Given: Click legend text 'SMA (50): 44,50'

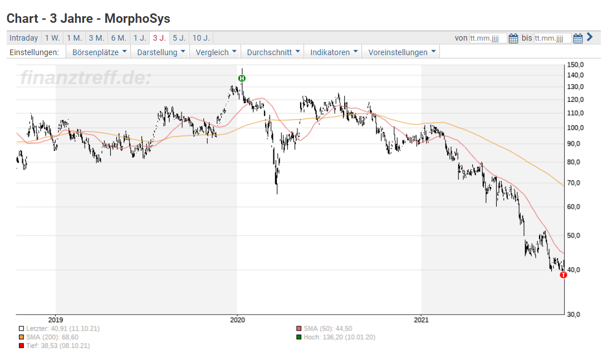Looking at the screenshot, I should (x=328, y=329).
